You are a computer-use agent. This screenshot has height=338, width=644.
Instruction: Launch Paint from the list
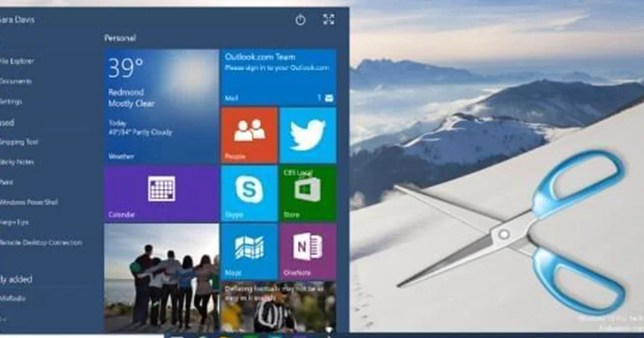6,182
